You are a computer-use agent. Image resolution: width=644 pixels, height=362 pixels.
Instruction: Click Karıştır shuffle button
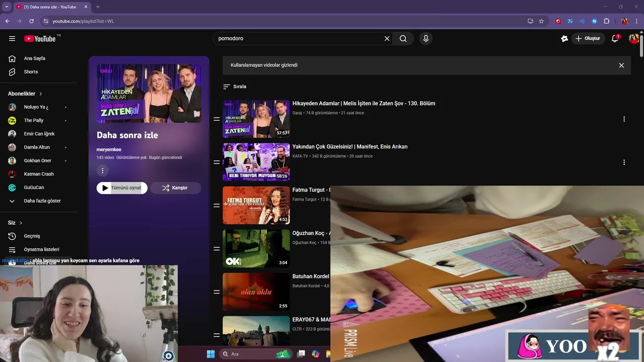175,188
